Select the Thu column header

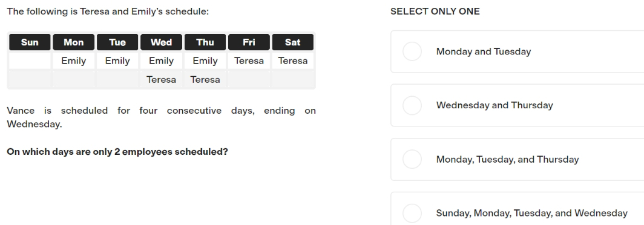205,42
